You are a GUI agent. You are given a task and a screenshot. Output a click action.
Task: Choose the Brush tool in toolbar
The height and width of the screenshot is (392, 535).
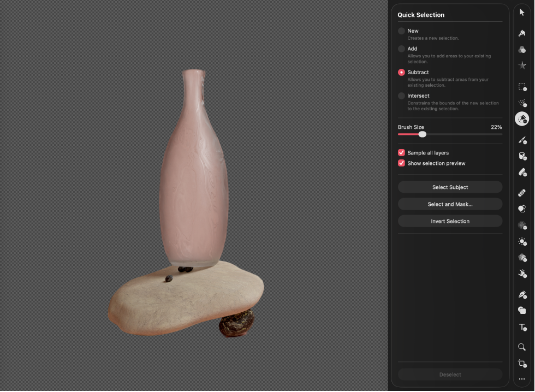(522, 140)
